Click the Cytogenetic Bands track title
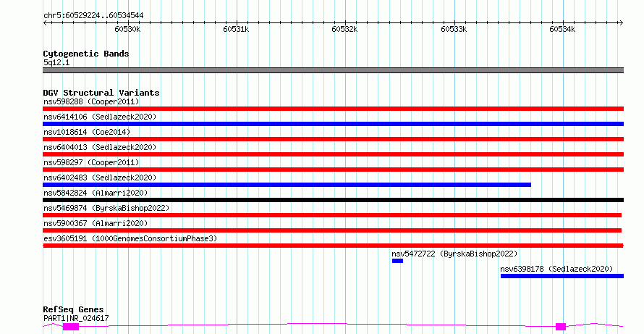This screenshot has height=334, width=644. tap(86, 54)
